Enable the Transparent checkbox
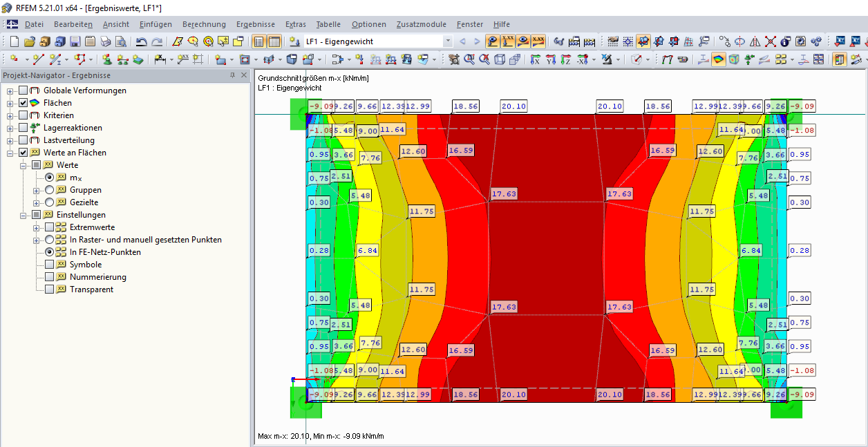 49,289
